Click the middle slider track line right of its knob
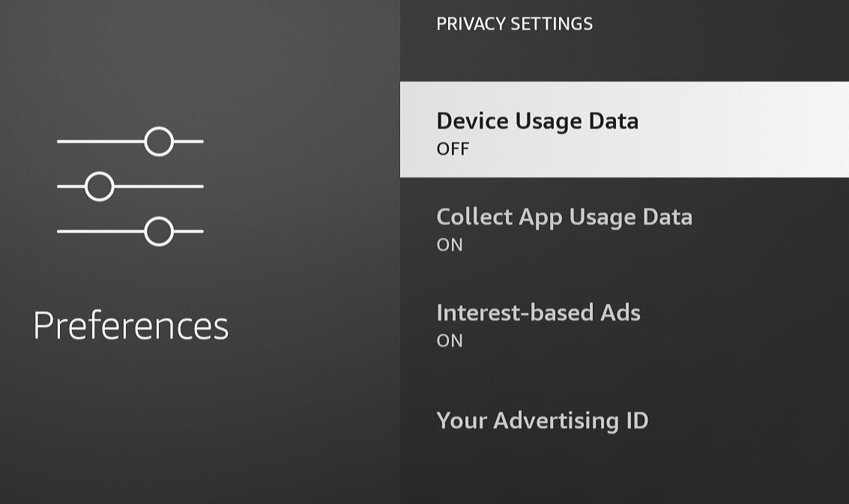Viewport: 849px width, 504px height. (159, 186)
